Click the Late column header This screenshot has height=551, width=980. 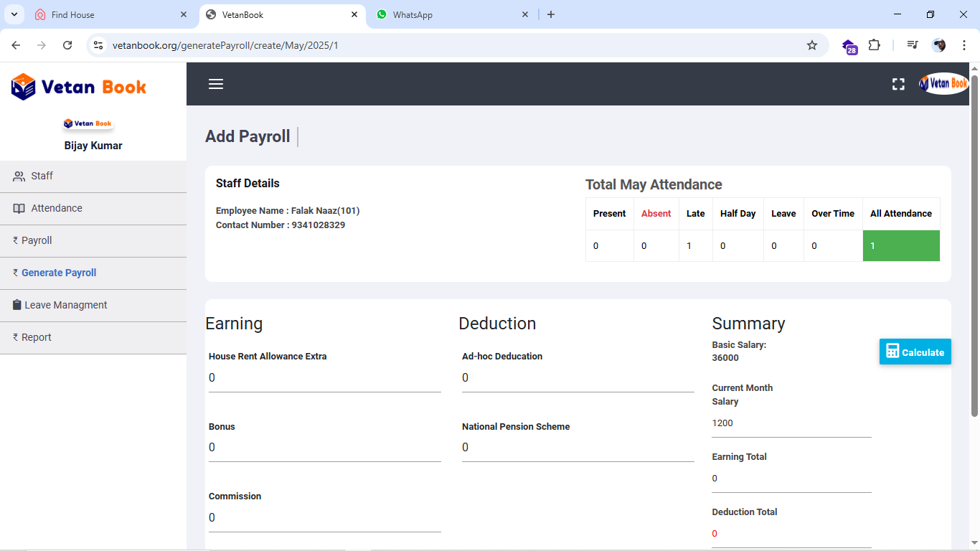pos(695,214)
